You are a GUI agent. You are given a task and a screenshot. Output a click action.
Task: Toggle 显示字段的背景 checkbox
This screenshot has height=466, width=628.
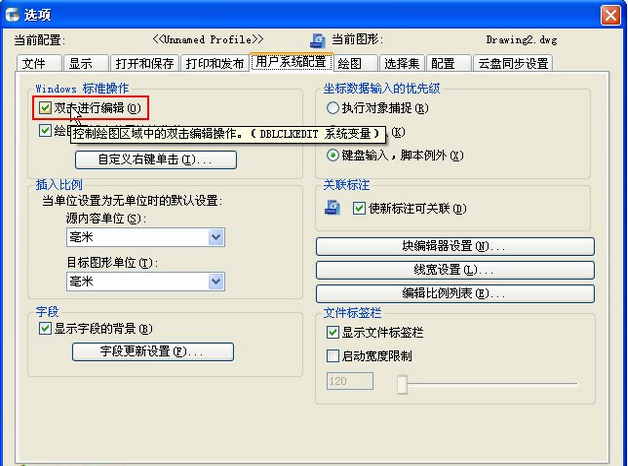pos(45,328)
